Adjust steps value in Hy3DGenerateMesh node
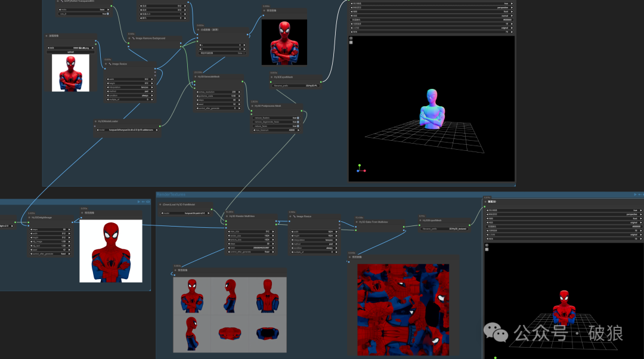 pos(218,100)
